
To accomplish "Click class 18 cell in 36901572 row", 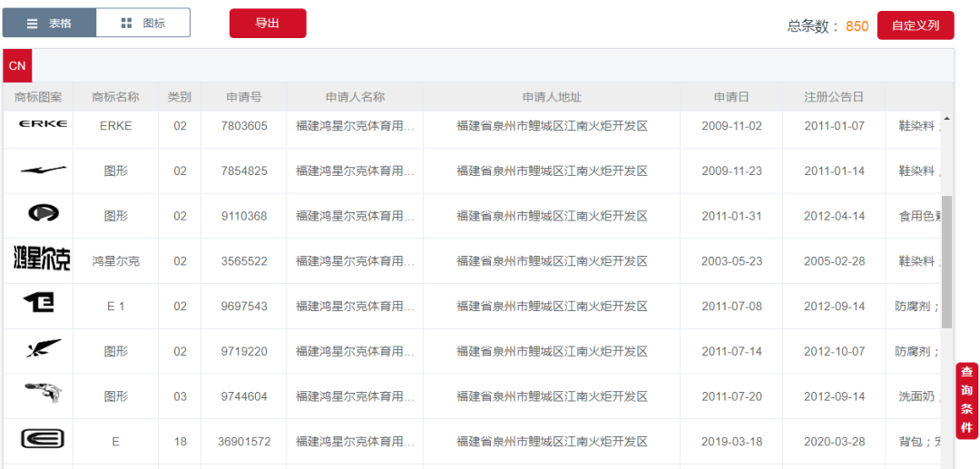I will (x=180, y=442).
